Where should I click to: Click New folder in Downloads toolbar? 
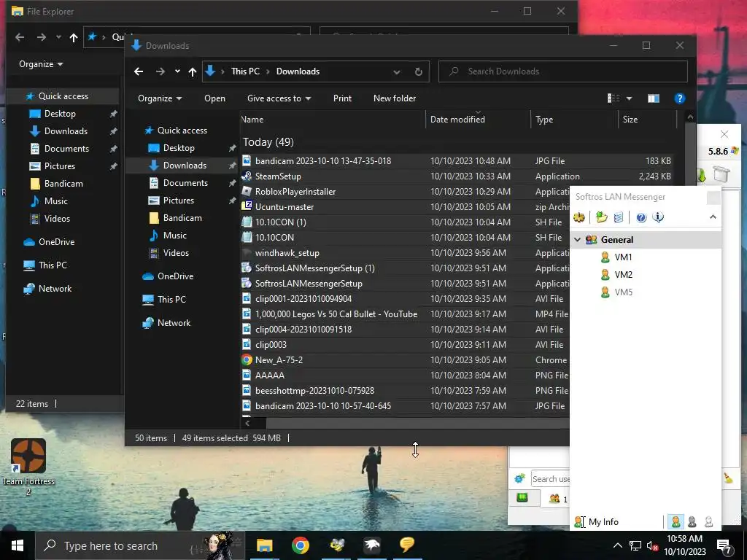click(395, 98)
